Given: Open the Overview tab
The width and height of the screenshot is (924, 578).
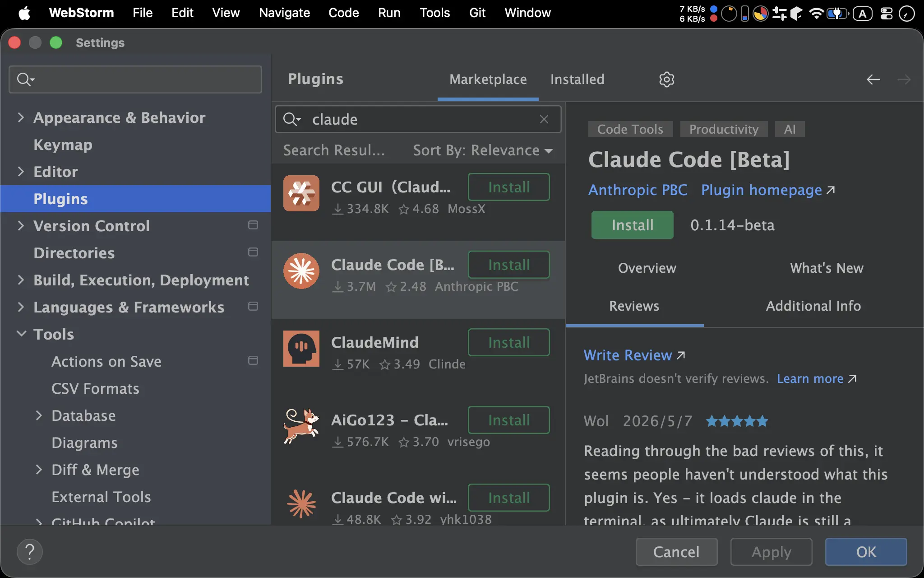Looking at the screenshot, I should click(647, 268).
